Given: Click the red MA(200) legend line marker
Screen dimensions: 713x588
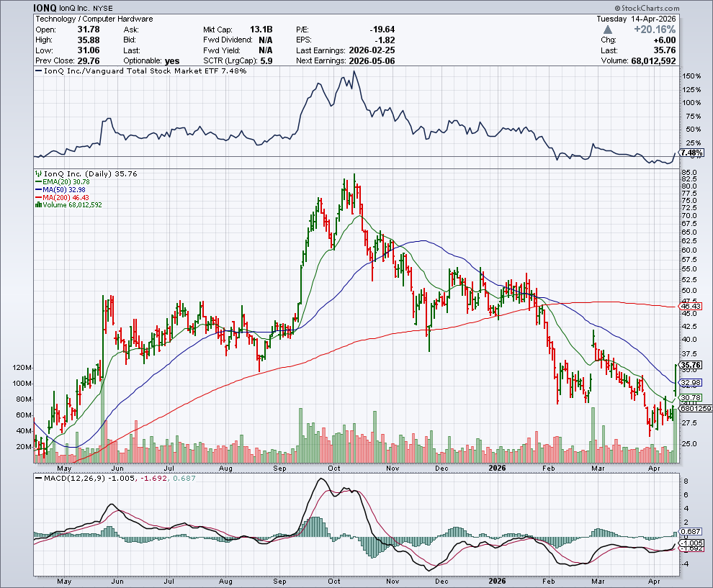Looking at the screenshot, I should pyautogui.click(x=39, y=198).
